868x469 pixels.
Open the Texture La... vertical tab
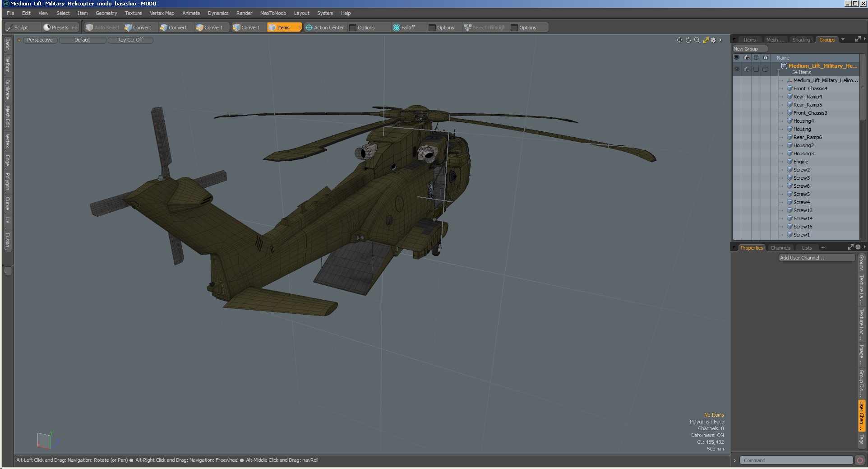861,290
